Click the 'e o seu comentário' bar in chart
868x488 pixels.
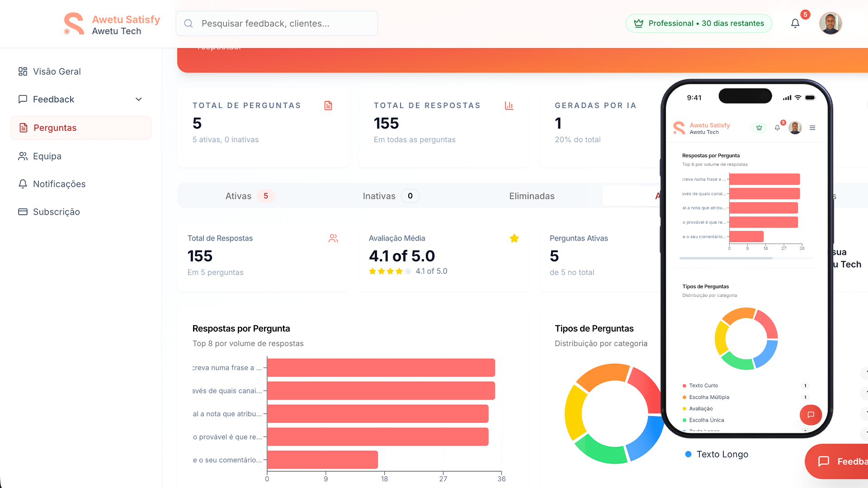click(322, 460)
